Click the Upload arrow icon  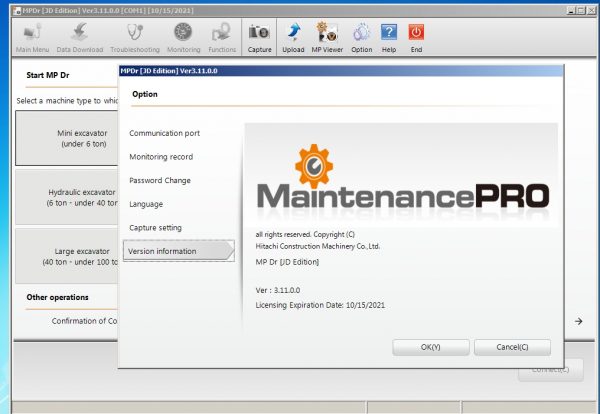click(293, 37)
